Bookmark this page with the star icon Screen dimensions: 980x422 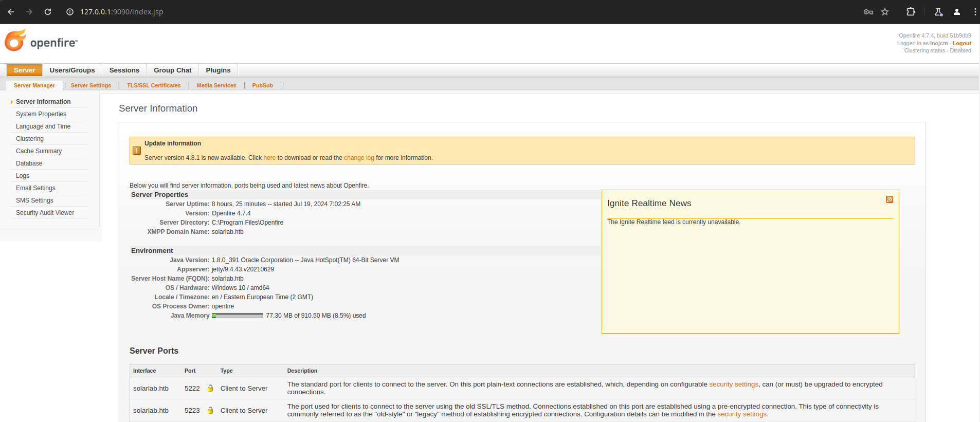click(x=885, y=12)
